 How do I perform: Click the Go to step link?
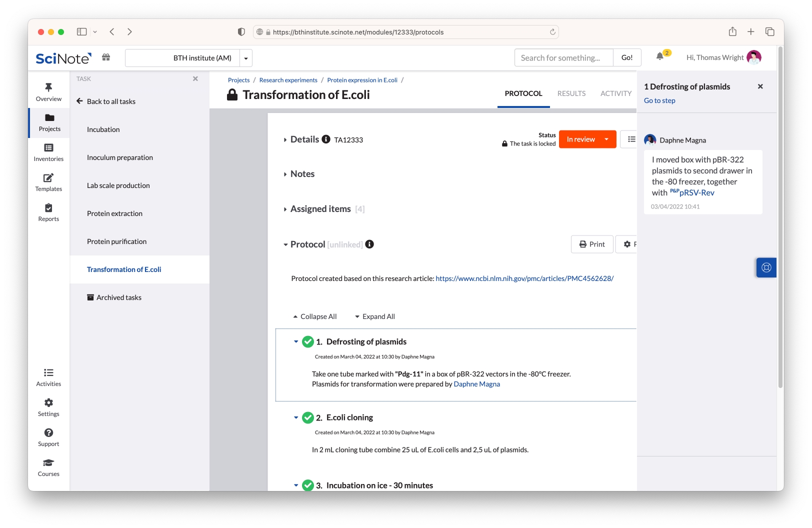(x=659, y=100)
